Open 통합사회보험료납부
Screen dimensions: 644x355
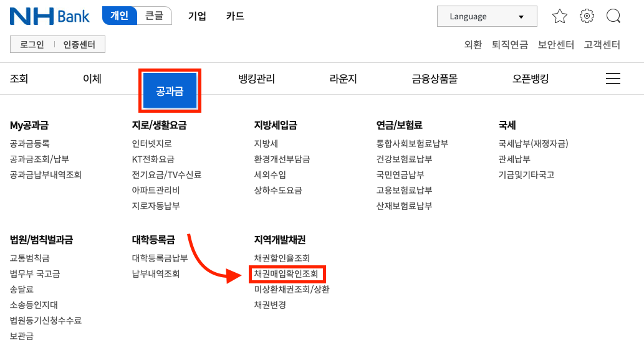pos(412,144)
